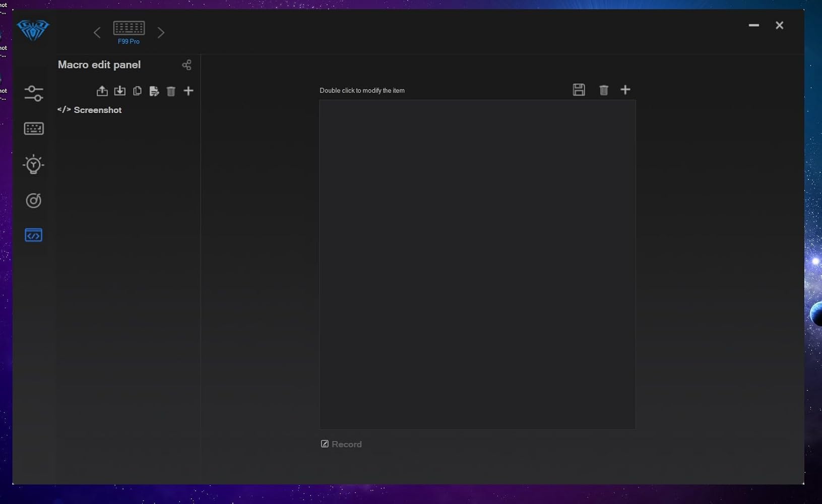The height and width of the screenshot is (504, 822).
Task: Export macro with the upload arrow icon
Action: 102,91
